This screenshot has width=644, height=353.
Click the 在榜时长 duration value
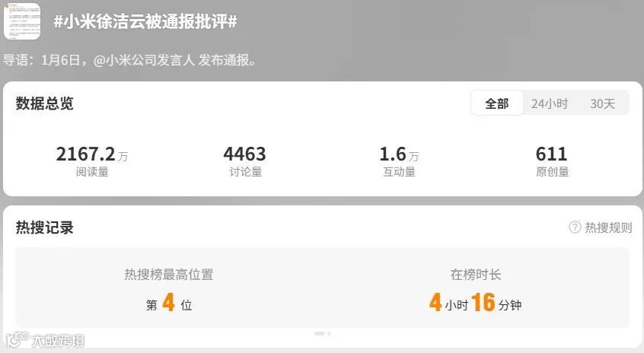point(475,303)
